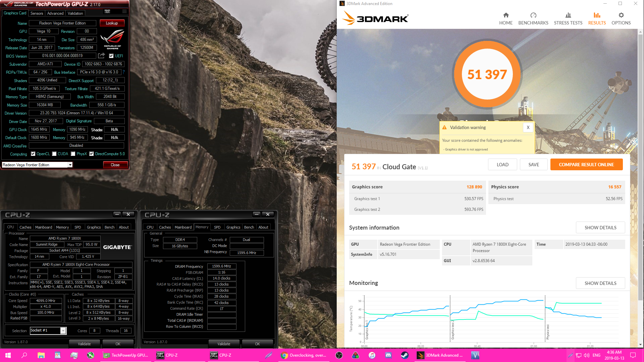Toggle the CUDA checkbox
Screen dimensions: 644x362
(54, 154)
